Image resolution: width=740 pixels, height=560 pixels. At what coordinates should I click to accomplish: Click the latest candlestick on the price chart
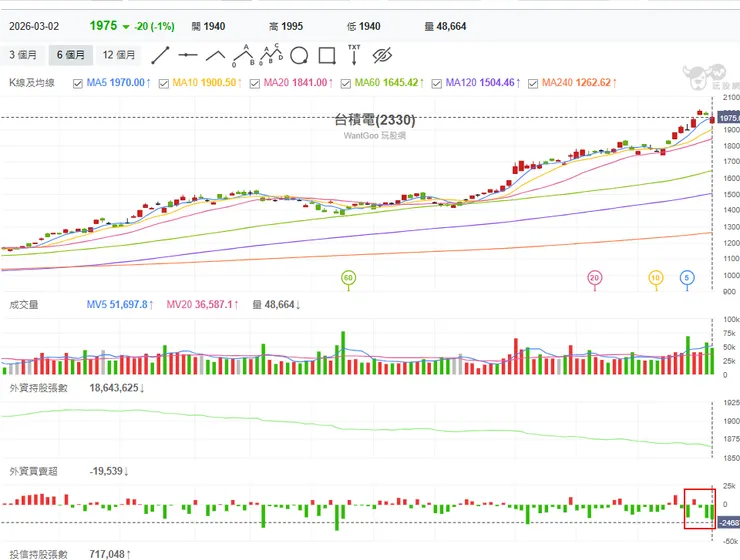pyautogui.click(x=712, y=120)
